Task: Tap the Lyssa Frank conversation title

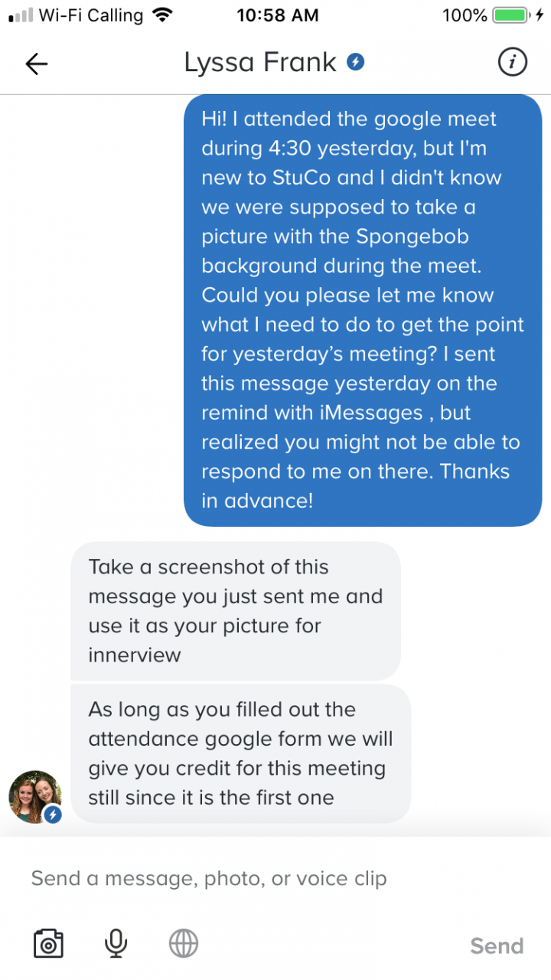Action: pos(260,63)
